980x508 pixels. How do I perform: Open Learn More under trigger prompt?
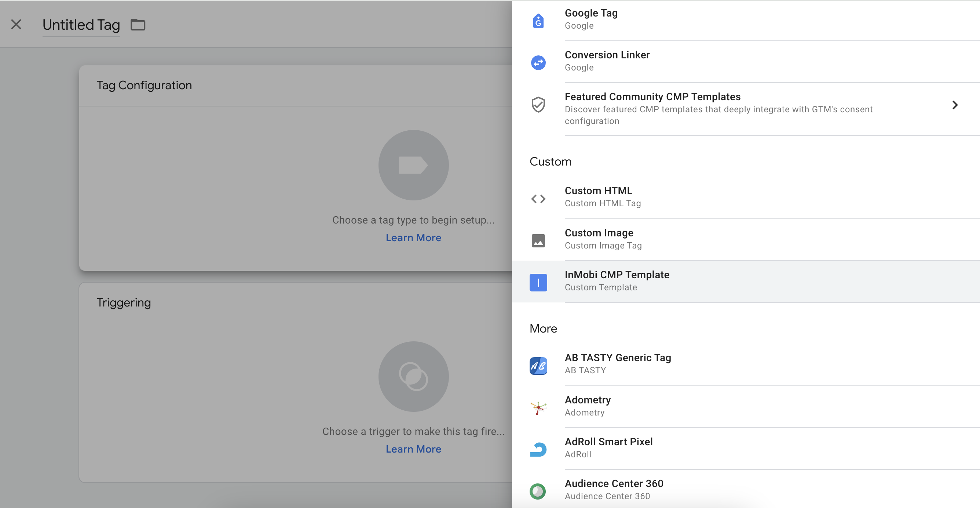point(413,449)
